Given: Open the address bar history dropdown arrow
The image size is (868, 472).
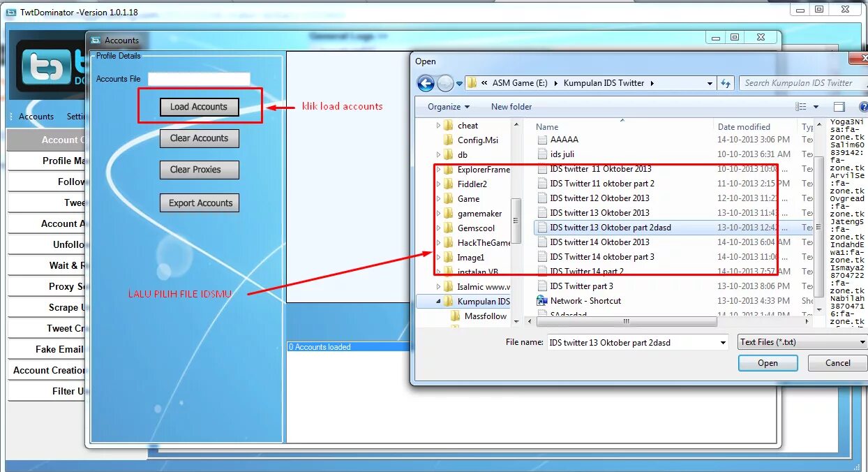Looking at the screenshot, I should pos(710,83).
